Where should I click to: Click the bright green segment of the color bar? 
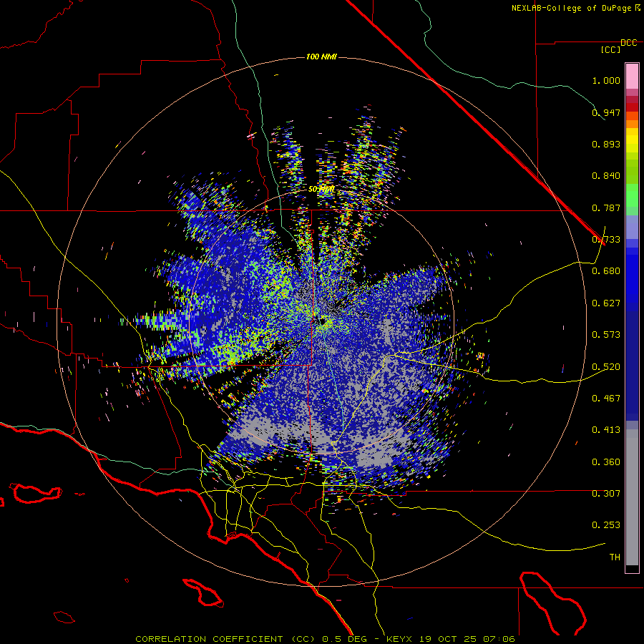tap(632, 195)
